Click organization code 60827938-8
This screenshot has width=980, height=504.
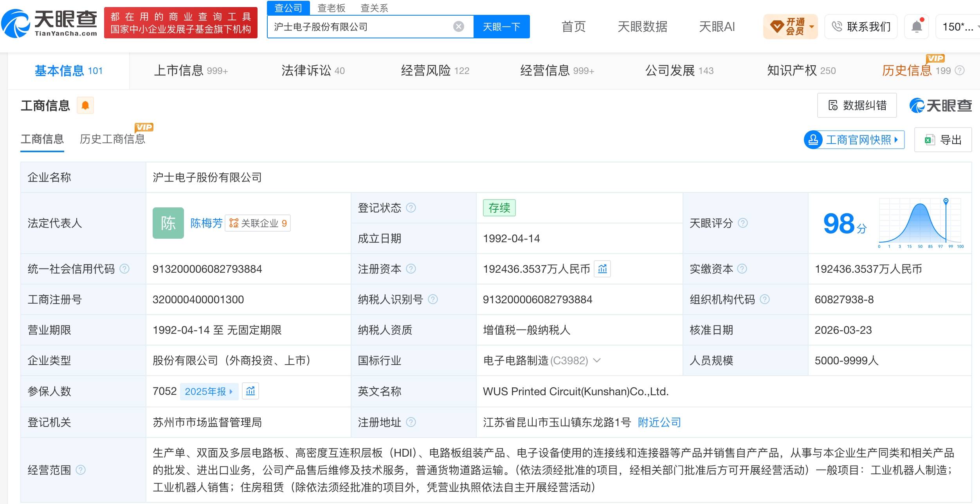[844, 299]
